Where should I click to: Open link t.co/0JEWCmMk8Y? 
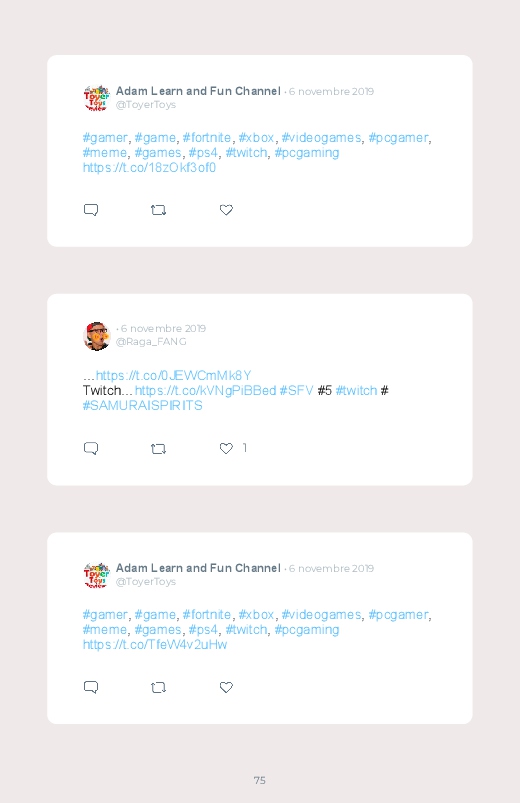click(x=173, y=375)
